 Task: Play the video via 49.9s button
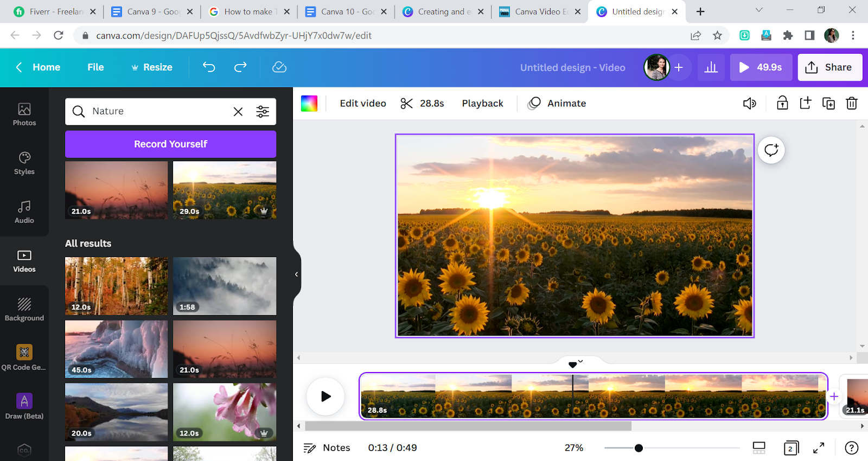pyautogui.click(x=761, y=67)
